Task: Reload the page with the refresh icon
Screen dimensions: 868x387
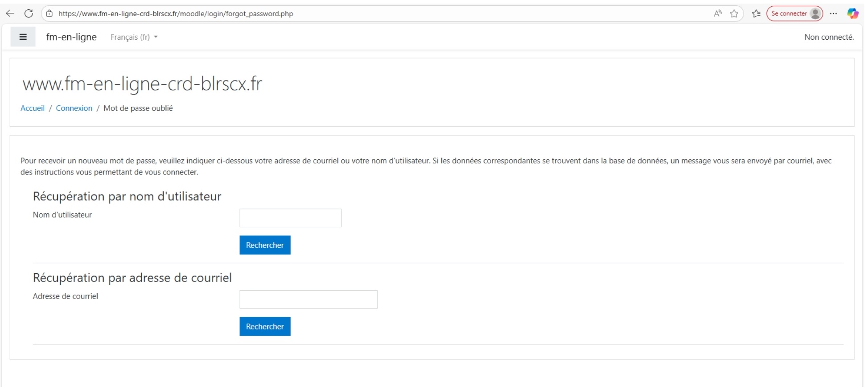Action: 29,13
